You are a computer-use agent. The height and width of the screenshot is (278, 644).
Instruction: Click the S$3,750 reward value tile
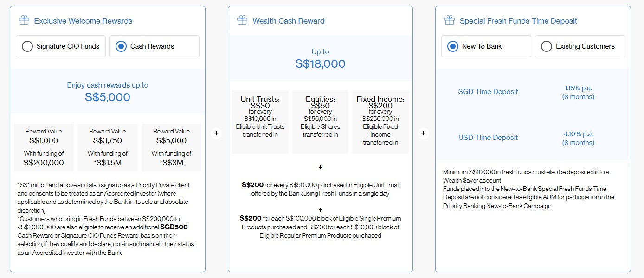click(x=108, y=147)
